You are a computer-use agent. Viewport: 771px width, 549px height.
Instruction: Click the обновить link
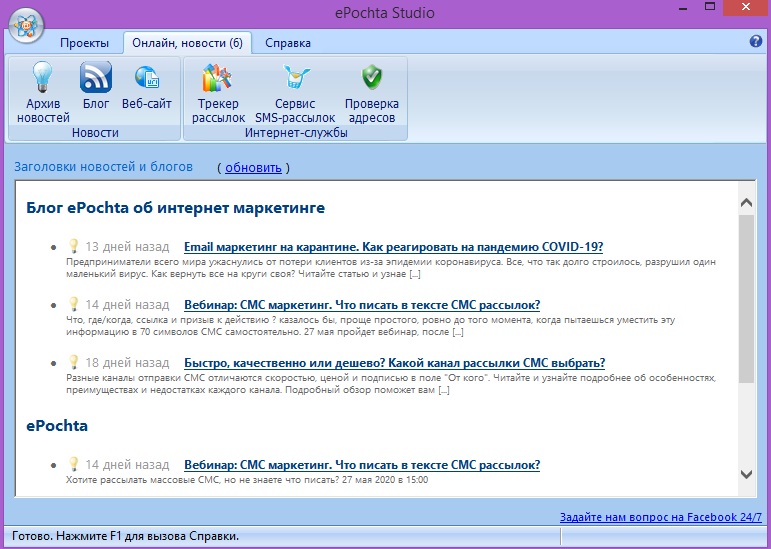pyautogui.click(x=253, y=168)
